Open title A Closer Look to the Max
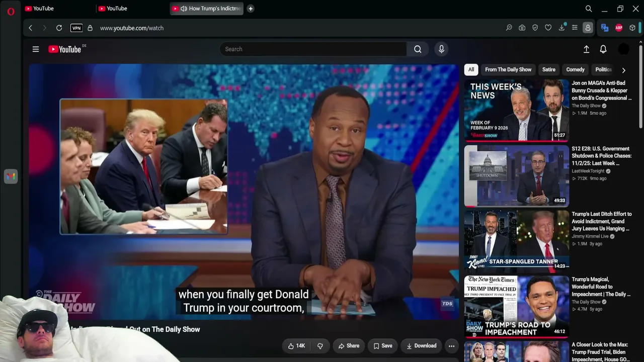The image size is (644, 362). coord(600,352)
